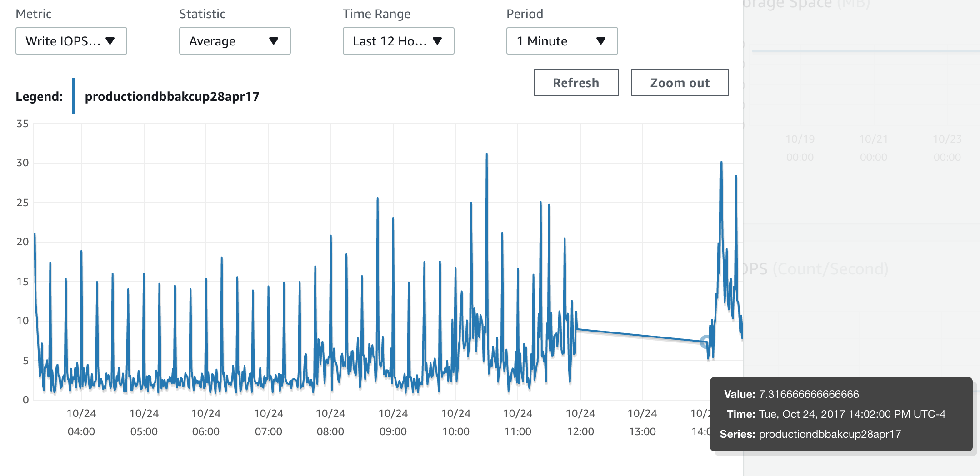Click the tallest spike peak between 10:00 and 11:00
This screenshot has width=980, height=476.
486,155
